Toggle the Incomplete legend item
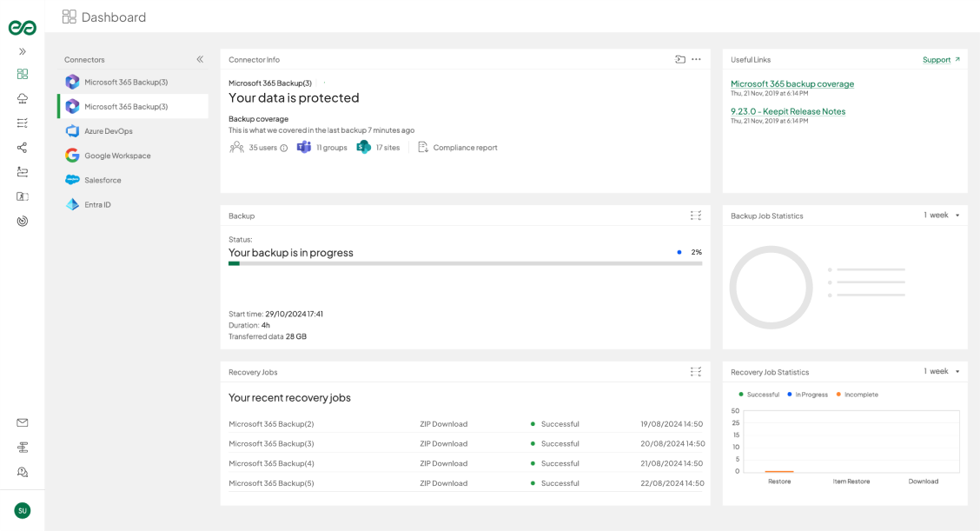 857,395
